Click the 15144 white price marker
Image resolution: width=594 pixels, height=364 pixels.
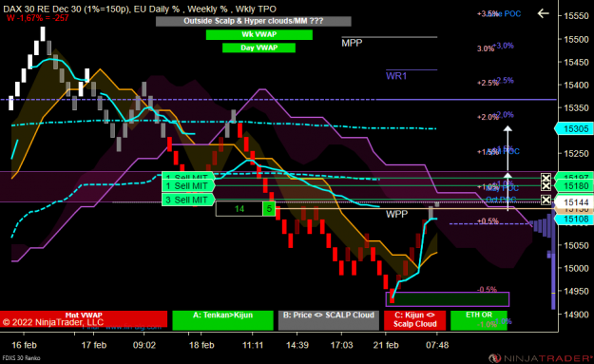click(573, 202)
